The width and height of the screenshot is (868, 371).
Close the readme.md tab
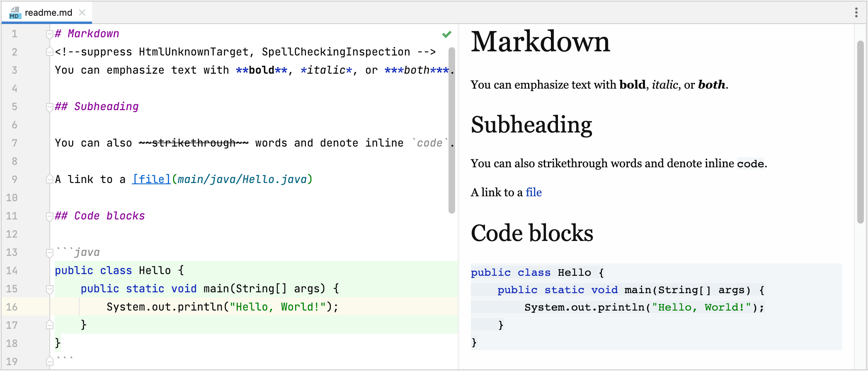tap(82, 12)
